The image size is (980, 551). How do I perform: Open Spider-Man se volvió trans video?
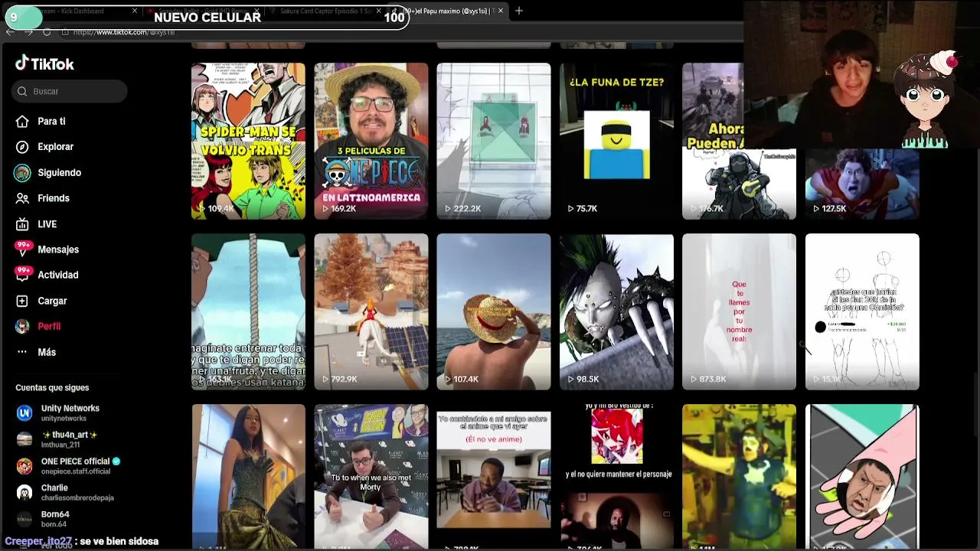tap(248, 141)
